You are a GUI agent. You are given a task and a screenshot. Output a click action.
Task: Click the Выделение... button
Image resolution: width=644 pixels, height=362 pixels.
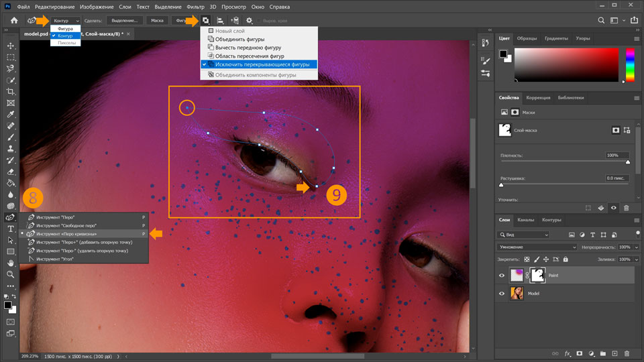click(125, 21)
